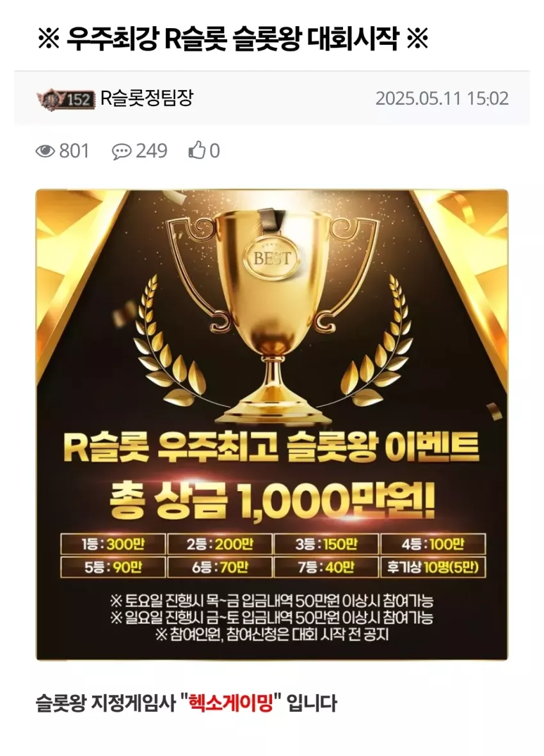Image resolution: width=544 pixels, height=756 pixels.
Task: Select the 후기상 10명(5만) box
Action: (433, 567)
